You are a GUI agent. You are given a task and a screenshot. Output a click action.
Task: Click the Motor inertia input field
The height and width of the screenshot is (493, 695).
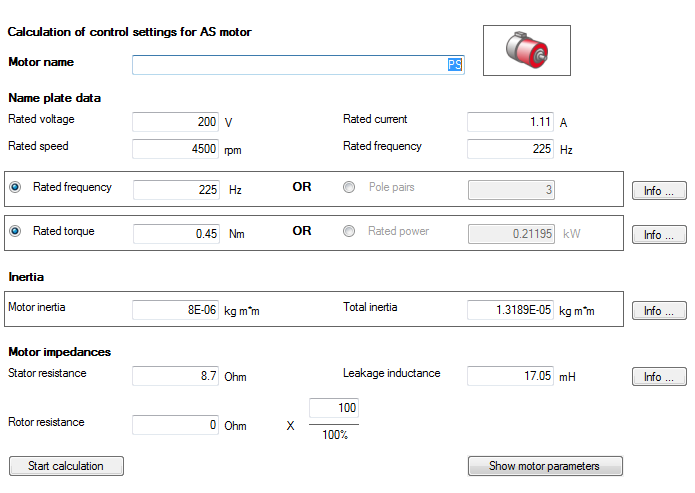pyautogui.click(x=176, y=310)
